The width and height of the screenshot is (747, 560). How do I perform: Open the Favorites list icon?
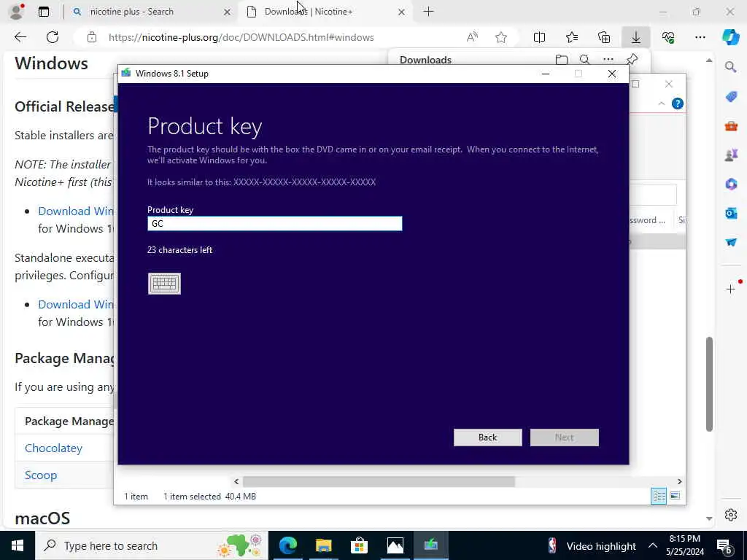(x=572, y=37)
